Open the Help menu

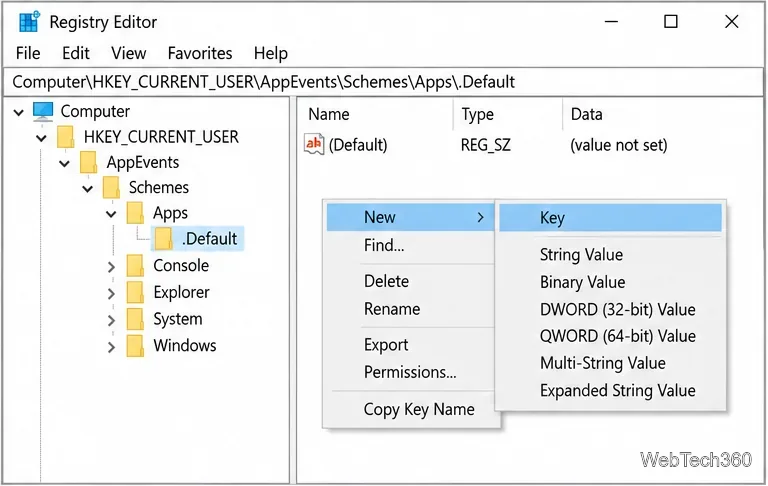(x=271, y=53)
